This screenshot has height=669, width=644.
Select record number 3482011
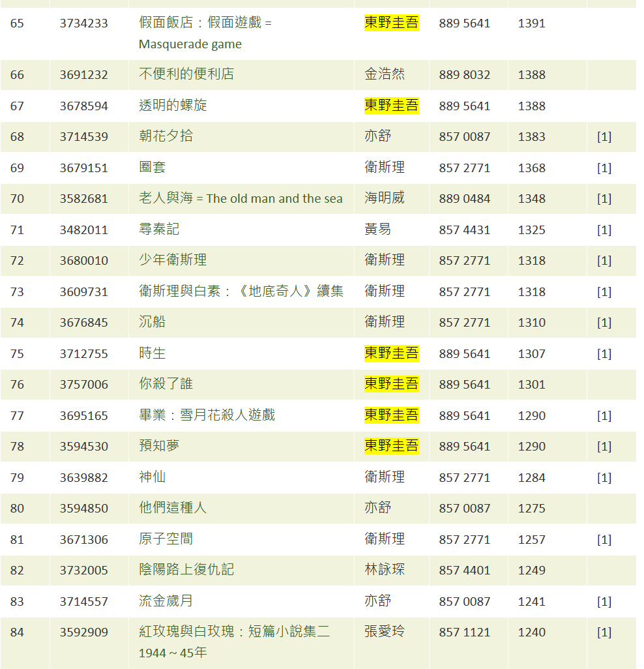coord(83,230)
